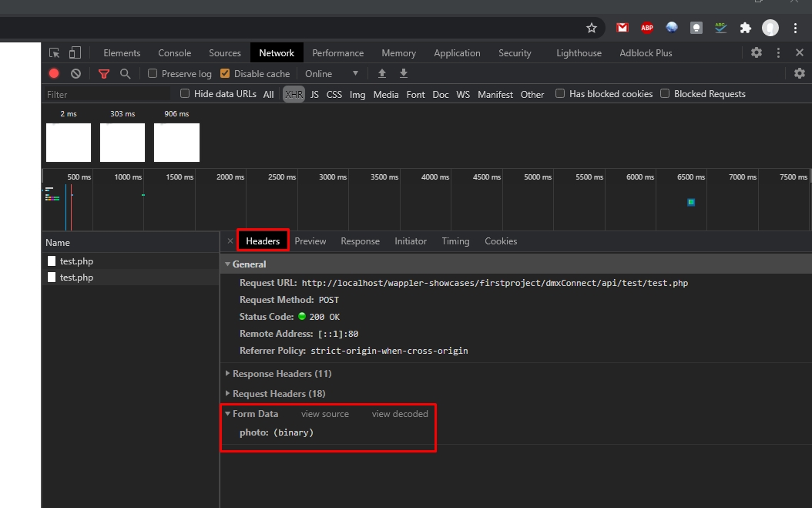Check the Hide data URLs option
The height and width of the screenshot is (508, 812).
185,94
